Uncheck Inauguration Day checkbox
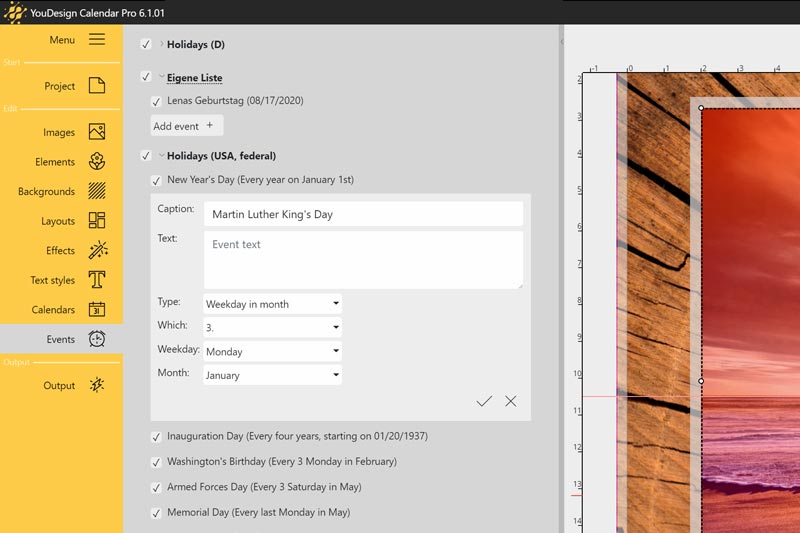 pos(156,437)
